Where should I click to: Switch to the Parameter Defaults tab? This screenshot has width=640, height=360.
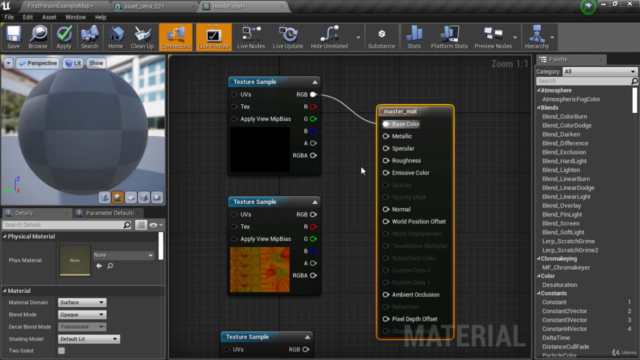coord(108,213)
